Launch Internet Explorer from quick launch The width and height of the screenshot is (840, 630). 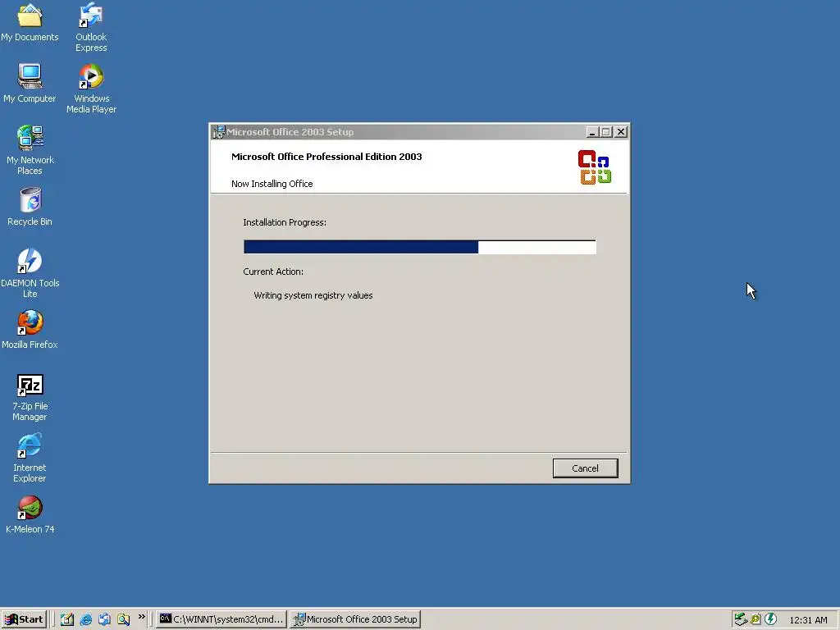(85, 619)
